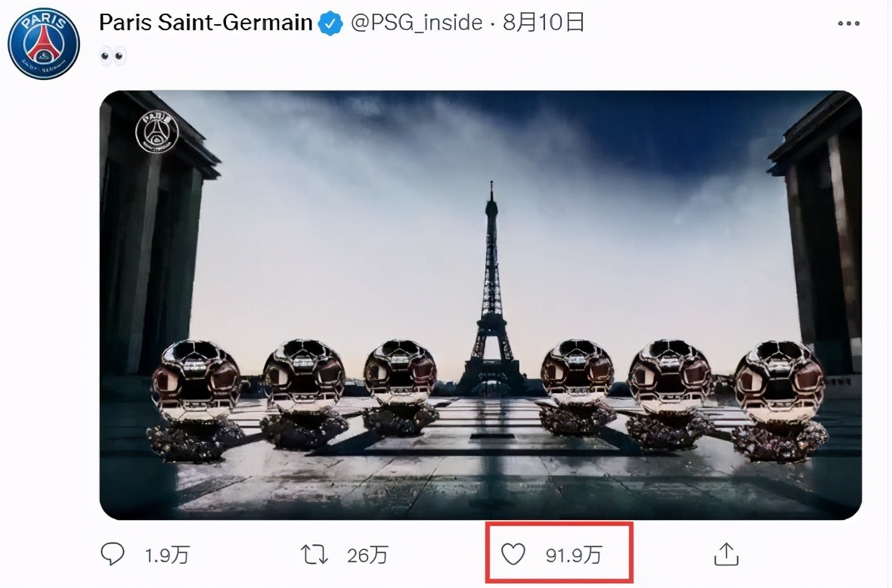Click the PSG logo watermark in the image

[x=156, y=131]
